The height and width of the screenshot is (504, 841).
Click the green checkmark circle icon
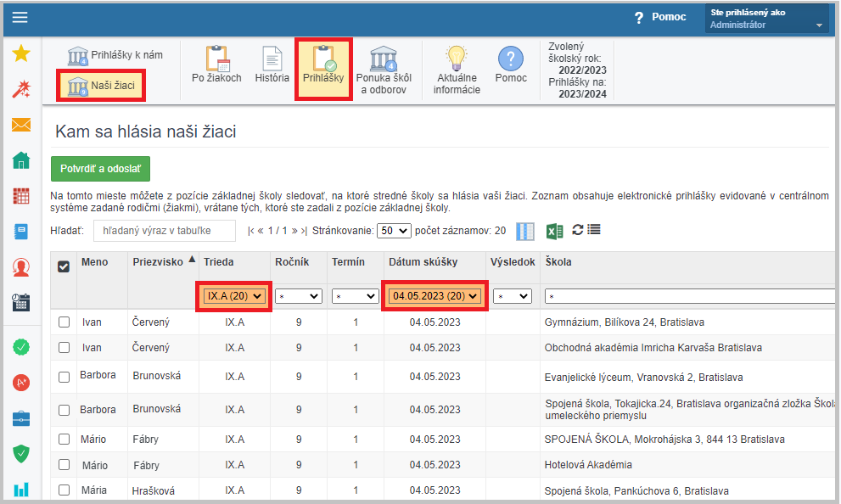(x=21, y=347)
